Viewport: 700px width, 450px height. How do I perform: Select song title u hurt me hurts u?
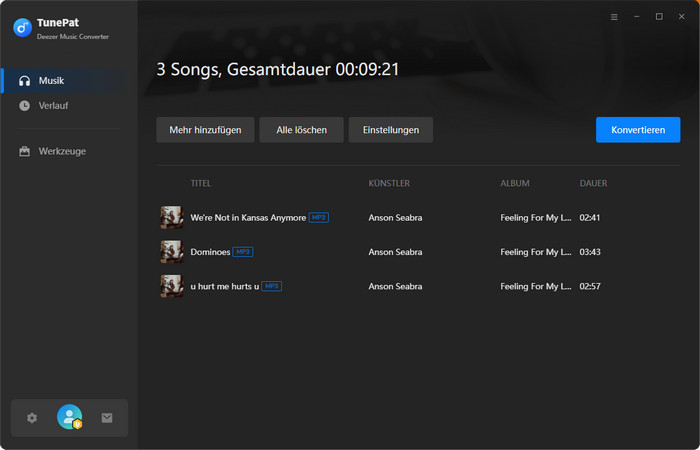pyautogui.click(x=225, y=287)
